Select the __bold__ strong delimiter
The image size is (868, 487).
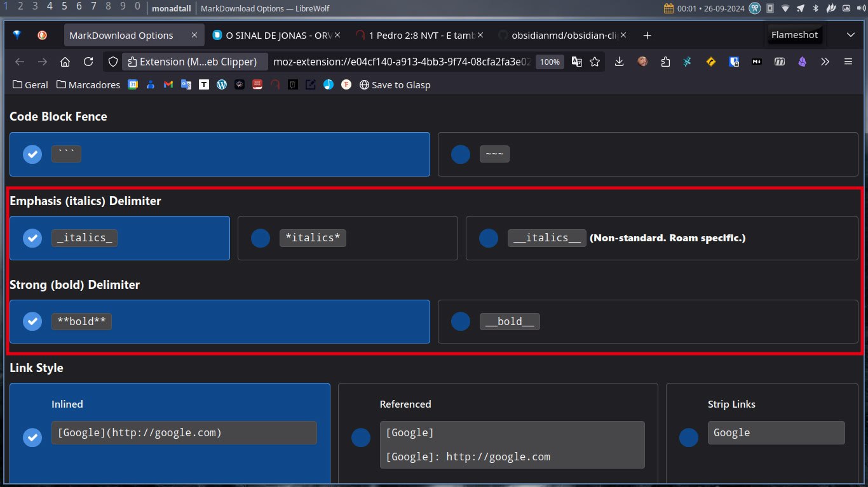tap(648, 322)
